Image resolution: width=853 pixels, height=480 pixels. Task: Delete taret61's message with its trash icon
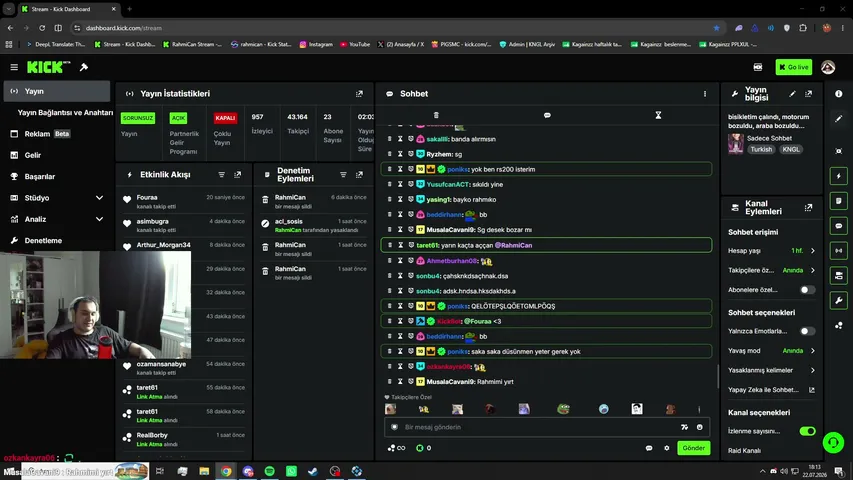(390, 245)
